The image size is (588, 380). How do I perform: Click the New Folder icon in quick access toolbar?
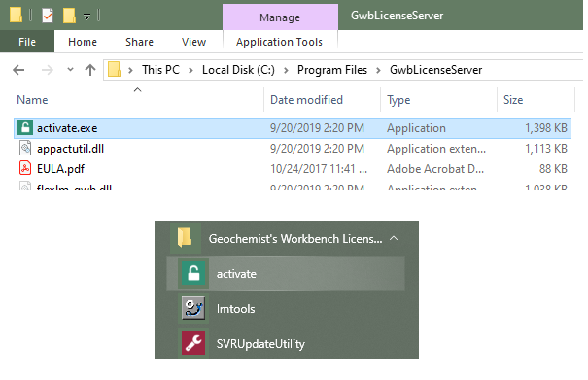point(69,16)
